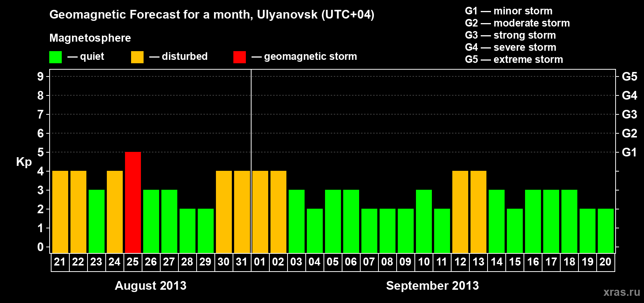The image size is (644, 303).
Task: Click the G1 right axis label
Action: [630, 152]
